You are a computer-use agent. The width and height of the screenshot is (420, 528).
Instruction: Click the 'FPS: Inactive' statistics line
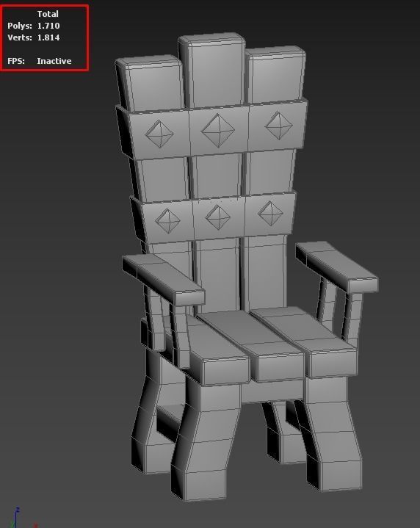[x=40, y=61]
